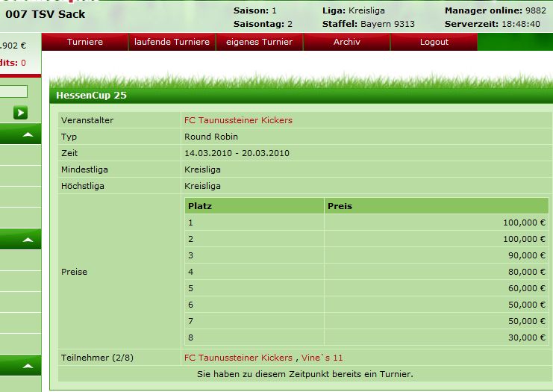Click Logout in the navigation bar

[434, 43]
